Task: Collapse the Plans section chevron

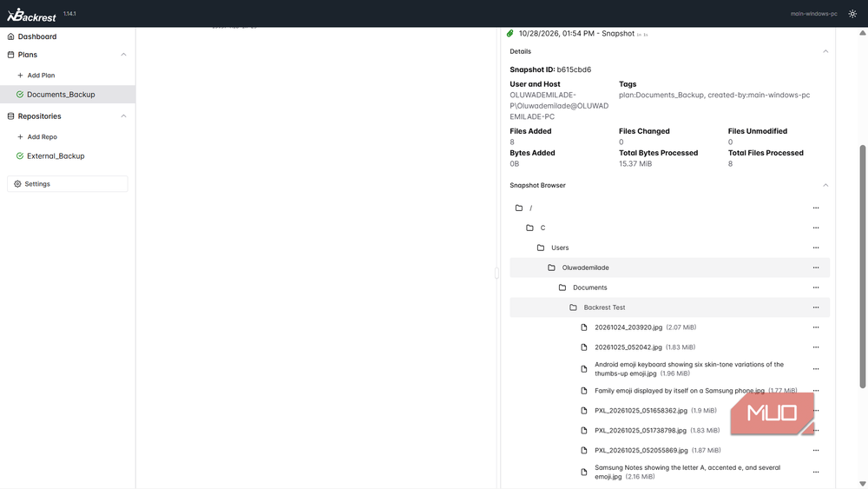Action: pyautogui.click(x=123, y=55)
